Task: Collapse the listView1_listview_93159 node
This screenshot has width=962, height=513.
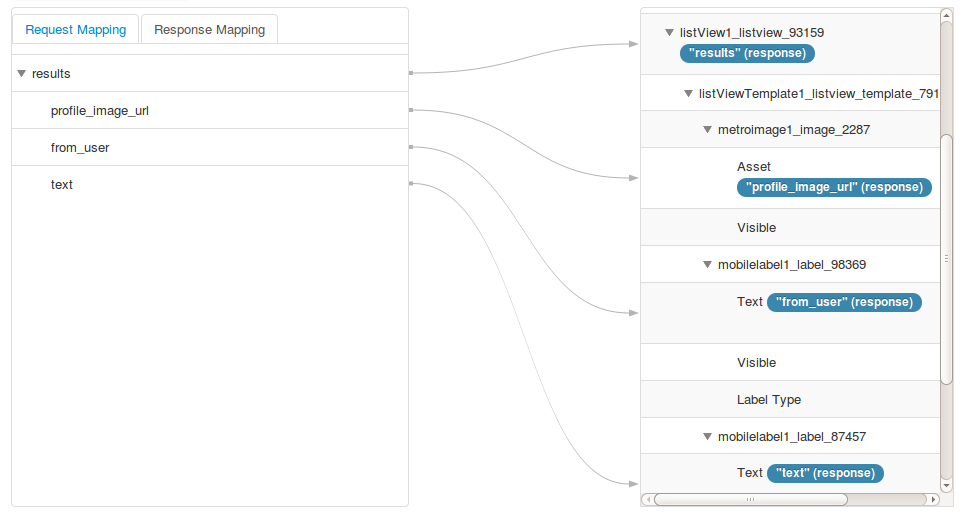Action: tap(669, 33)
